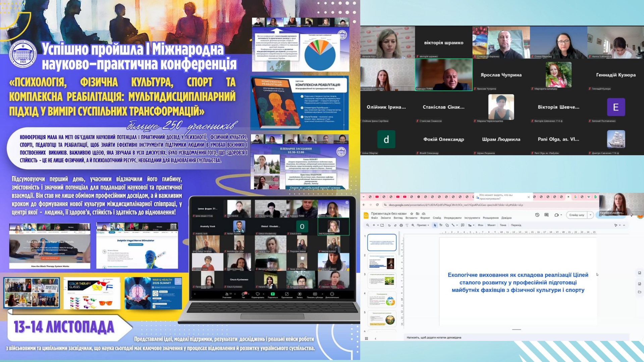The width and height of the screenshot is (644, 362).
Task: Open the zoom level fit dropdown
Action: click(423, 225)
